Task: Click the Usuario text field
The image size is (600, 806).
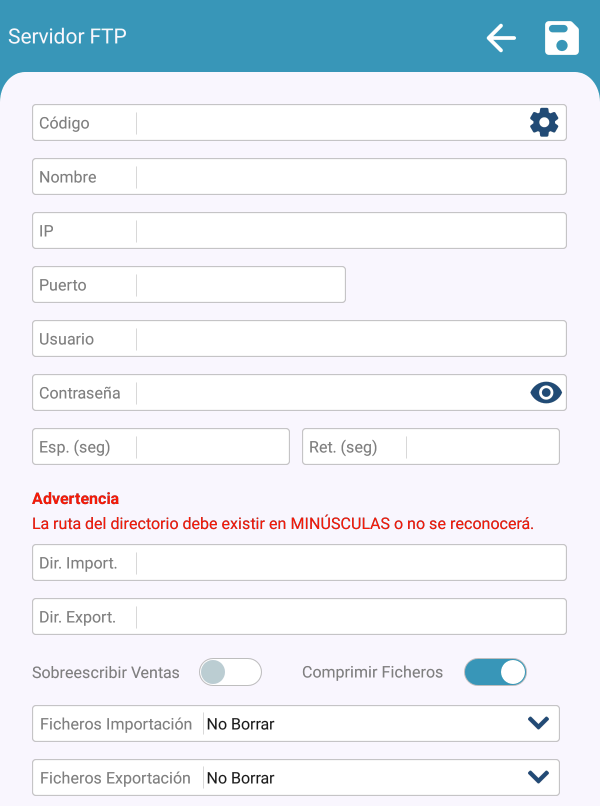Action: click(350, 339)
